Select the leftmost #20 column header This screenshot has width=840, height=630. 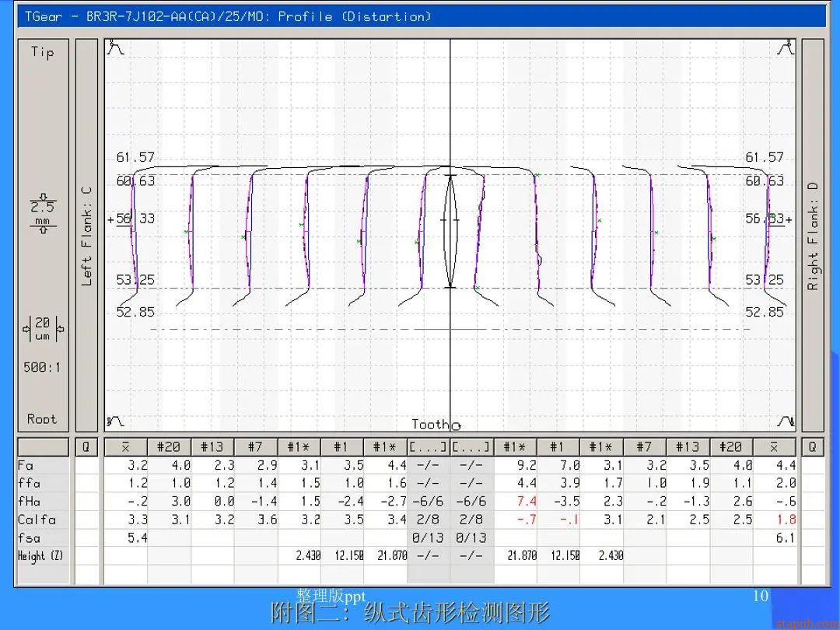[x=169, y=447]
